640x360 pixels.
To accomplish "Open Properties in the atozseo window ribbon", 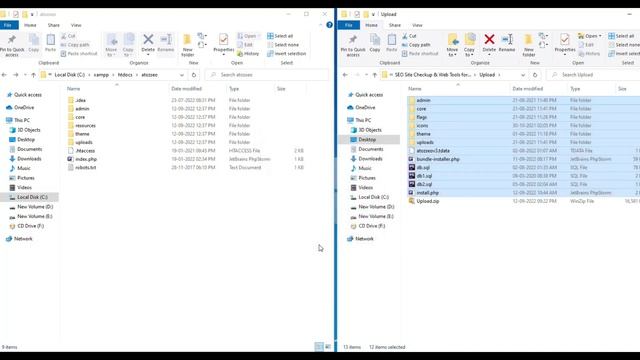I will (x=224, y=44).
